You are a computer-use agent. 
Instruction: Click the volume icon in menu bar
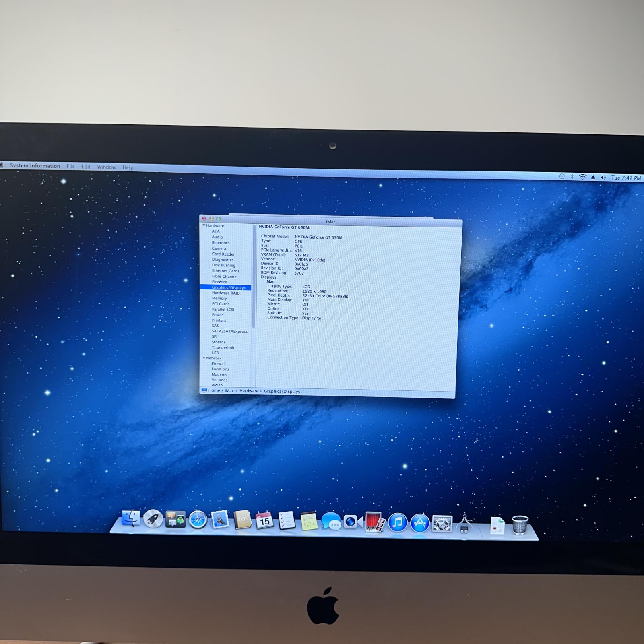[x=603, y=178]
